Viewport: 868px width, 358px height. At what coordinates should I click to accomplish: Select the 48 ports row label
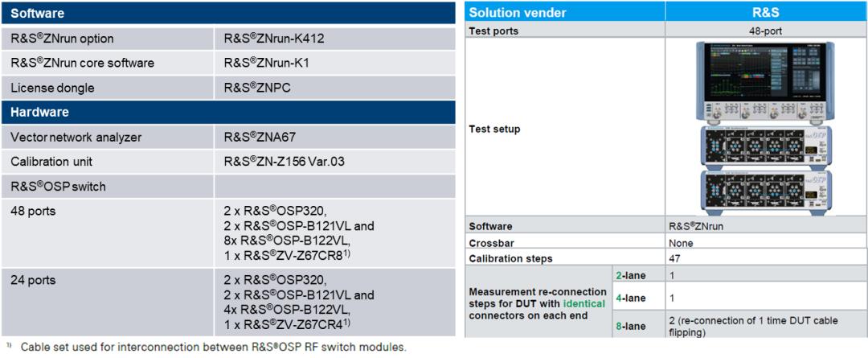[33, 211]
